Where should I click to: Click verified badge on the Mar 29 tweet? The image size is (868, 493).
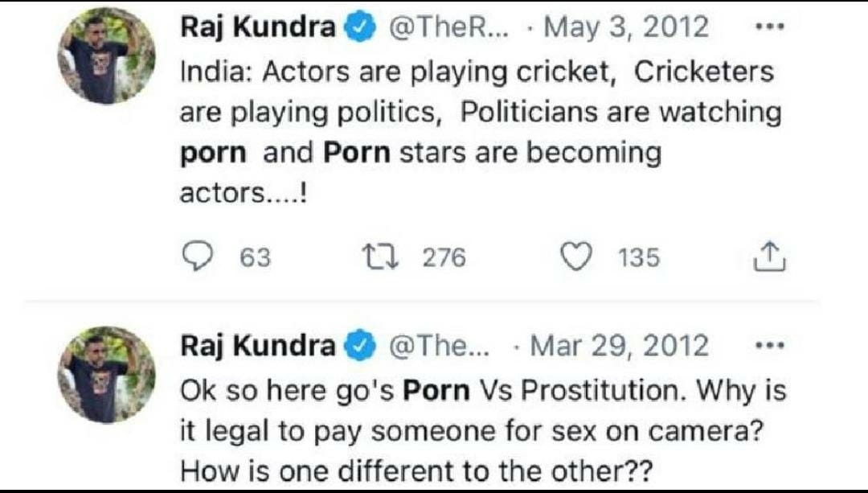tap(358, 347)
